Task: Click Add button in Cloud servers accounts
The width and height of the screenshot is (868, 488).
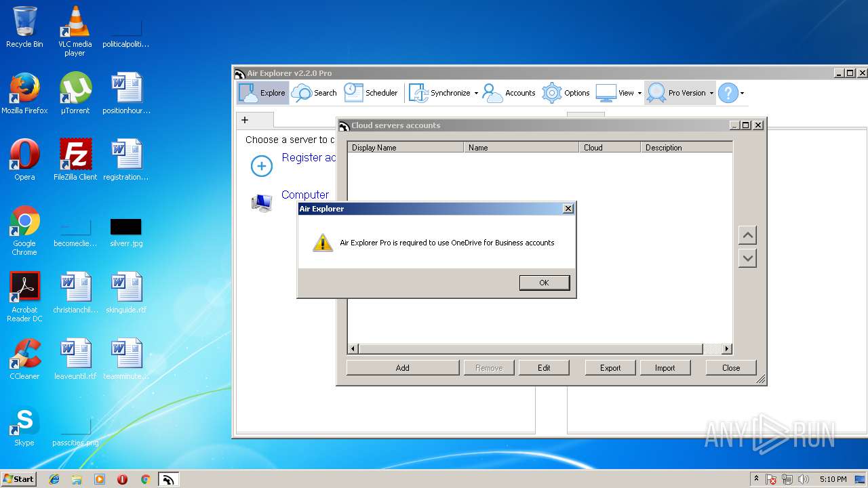Action: click(x=403, y=367)
